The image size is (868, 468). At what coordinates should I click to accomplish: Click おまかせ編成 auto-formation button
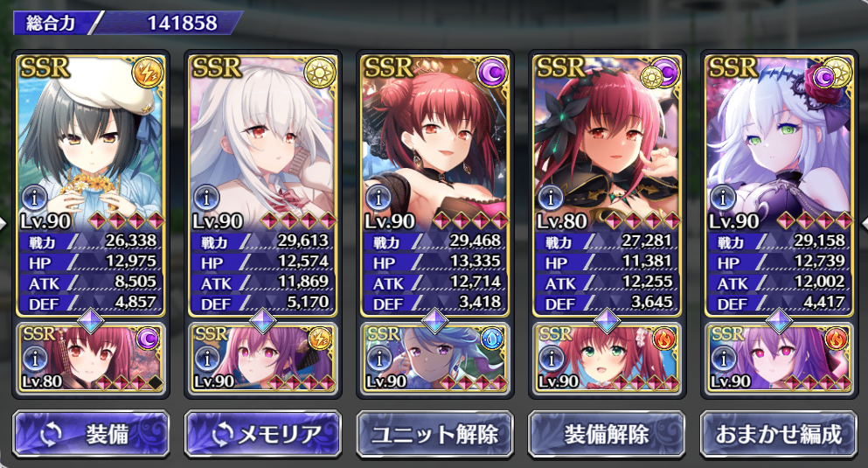(x=779, y=434)
